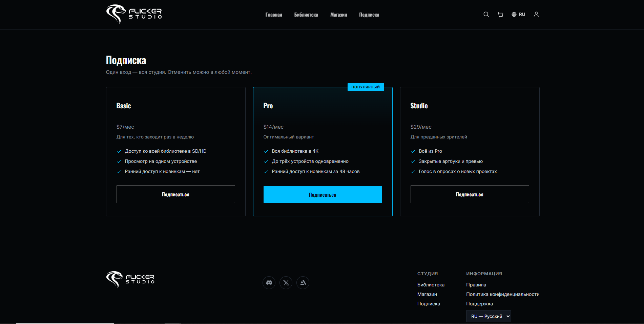The image size is (644, 324).
Task: Click 'Вся библиотека в 4K' feature
Action: point(295,151)
